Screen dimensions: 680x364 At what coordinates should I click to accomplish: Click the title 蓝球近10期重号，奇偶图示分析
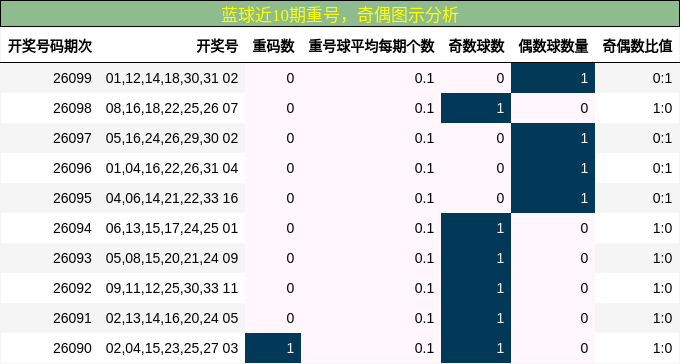click(340, 15)
